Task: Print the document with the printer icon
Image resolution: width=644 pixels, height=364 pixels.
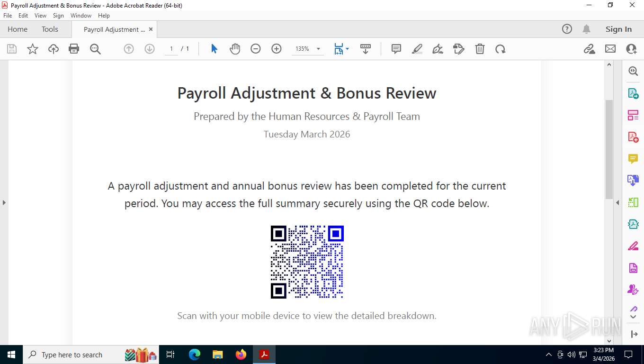Action: click(x=74, y=49)
